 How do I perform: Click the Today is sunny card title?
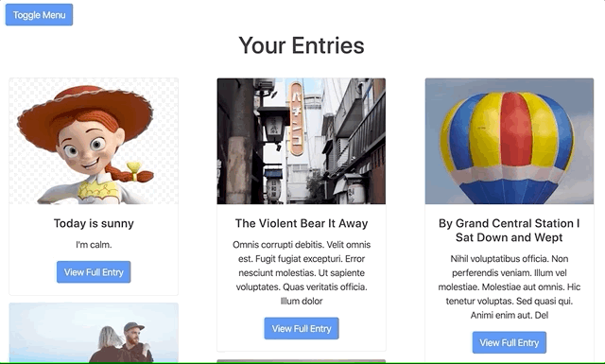[94, 223]
